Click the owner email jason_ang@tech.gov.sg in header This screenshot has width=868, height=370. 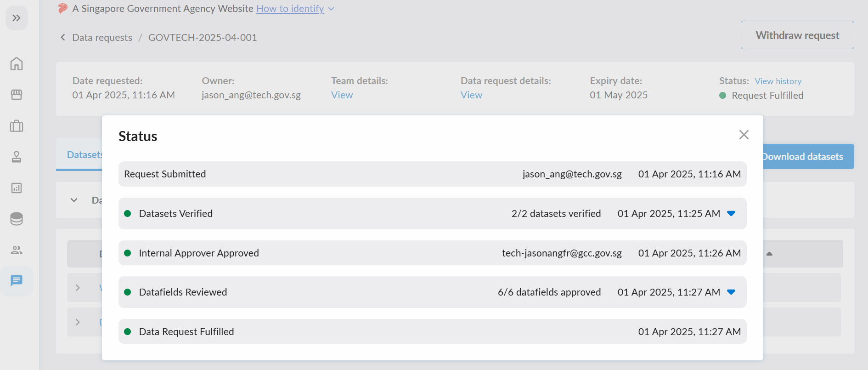(251, 95)
